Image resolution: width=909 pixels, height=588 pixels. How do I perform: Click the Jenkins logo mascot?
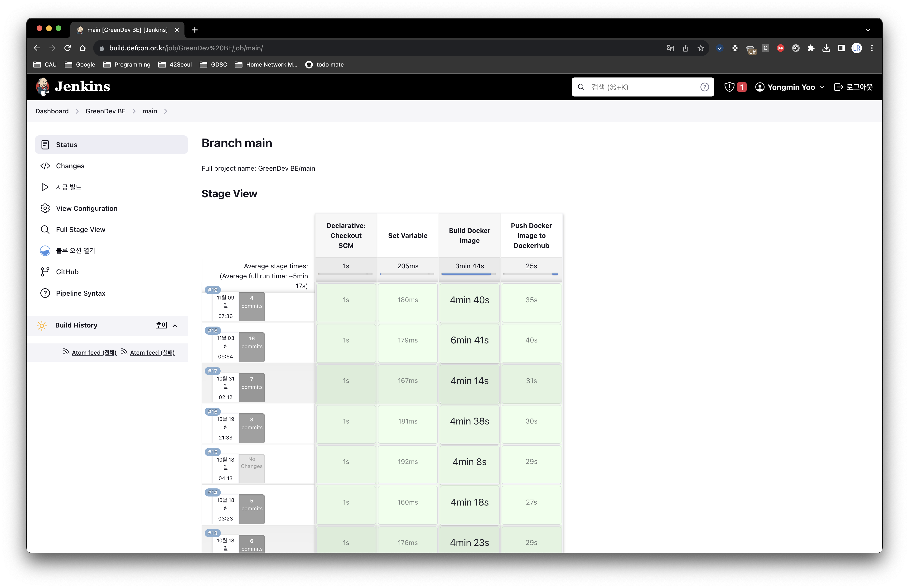[x=42, y=87]
